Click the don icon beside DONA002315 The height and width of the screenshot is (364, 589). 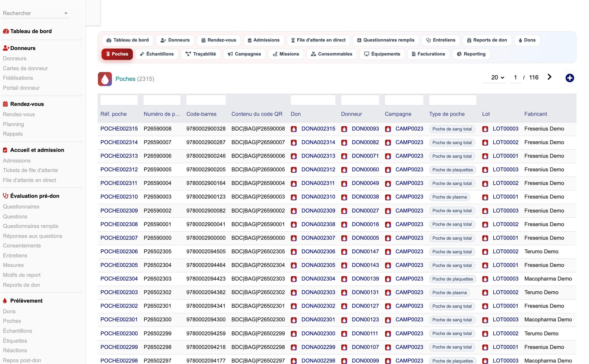click(294, 129)
